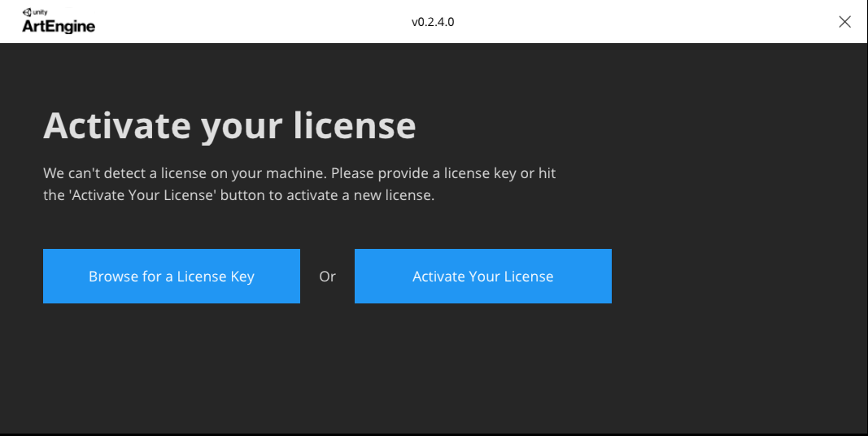Click the 'Or' text between buttons
868x436 pixels.
(x=327, y=276)
